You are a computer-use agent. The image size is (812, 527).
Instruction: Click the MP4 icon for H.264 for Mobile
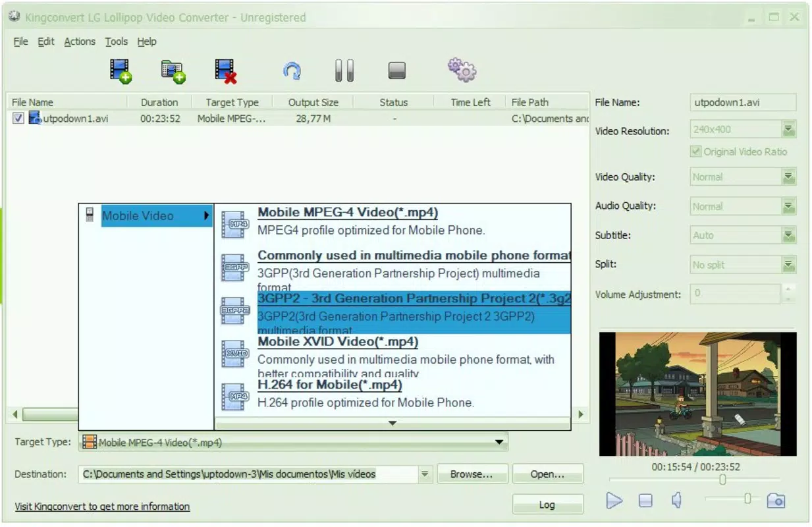(235, 397)
